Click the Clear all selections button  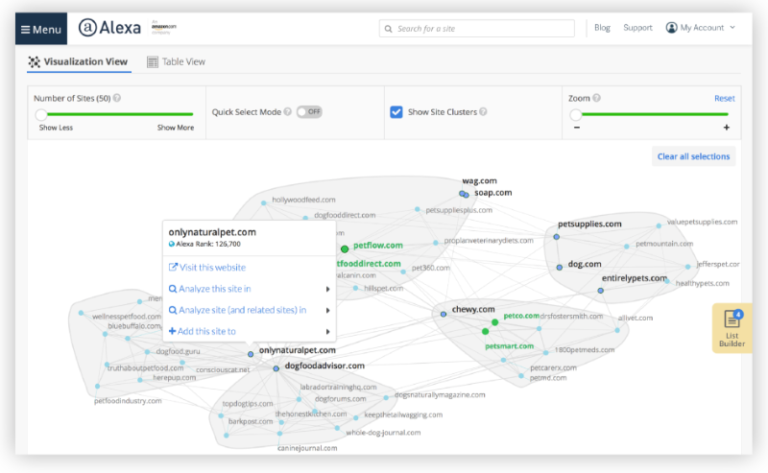[694, 156]
